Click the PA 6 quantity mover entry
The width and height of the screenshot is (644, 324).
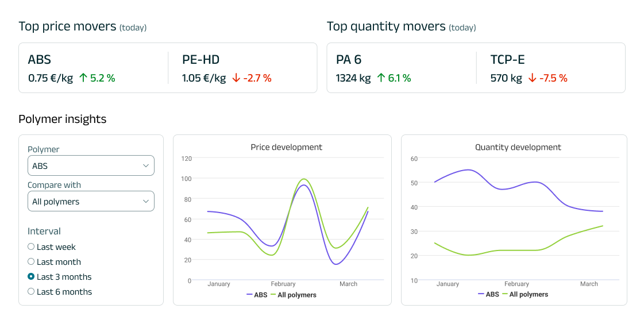pos(399,68)
